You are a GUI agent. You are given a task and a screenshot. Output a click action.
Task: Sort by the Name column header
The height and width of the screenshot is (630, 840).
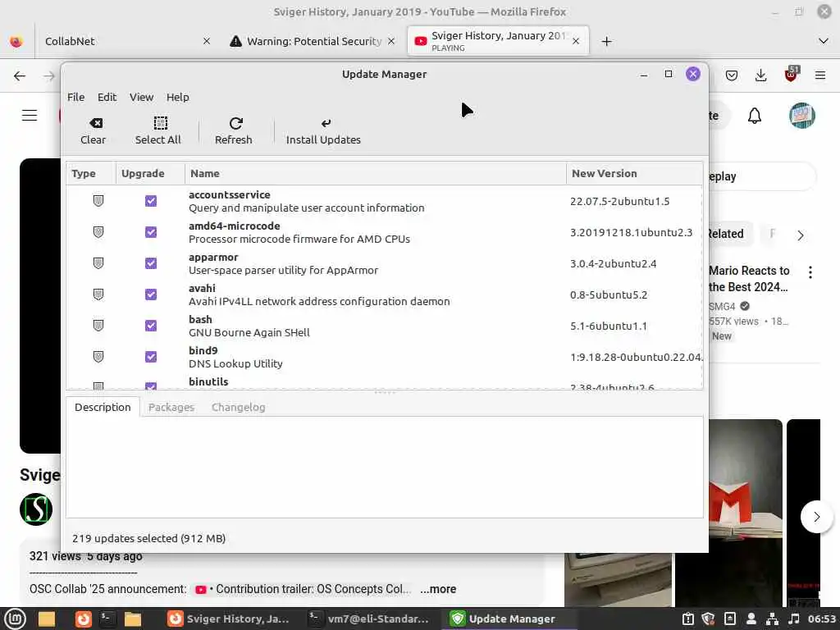click(x=375, y=174)
